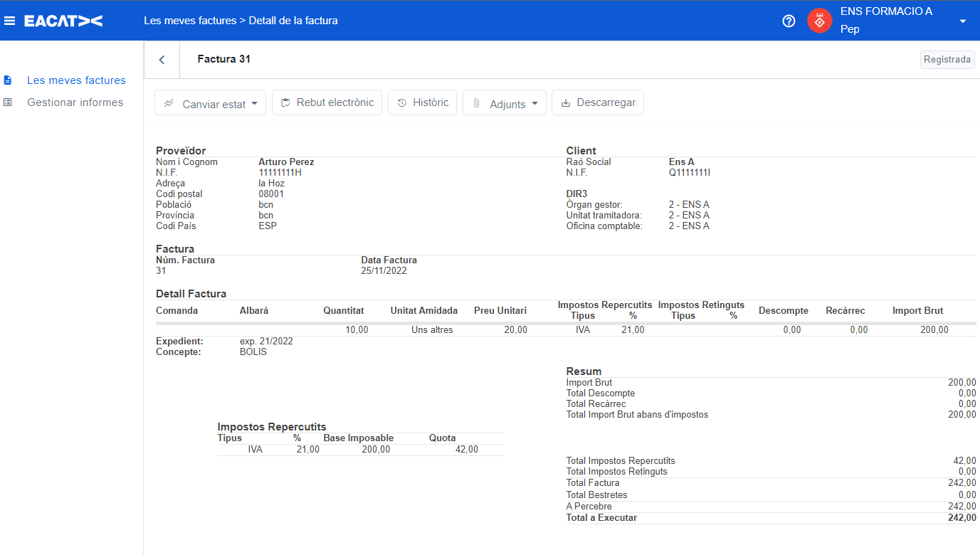
Task: Open the Històric button
Action: 422,102
